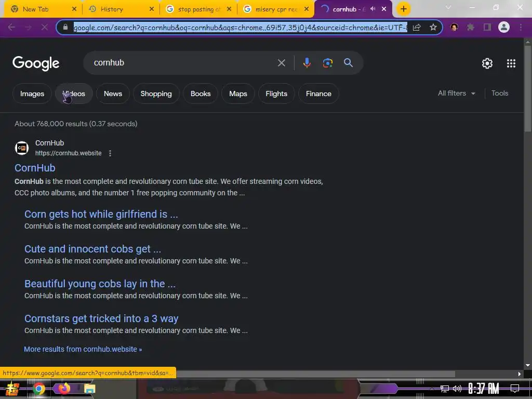532x399 pixels.
Task: Toggle the Chrome side panel
Action: click(487, 27)
